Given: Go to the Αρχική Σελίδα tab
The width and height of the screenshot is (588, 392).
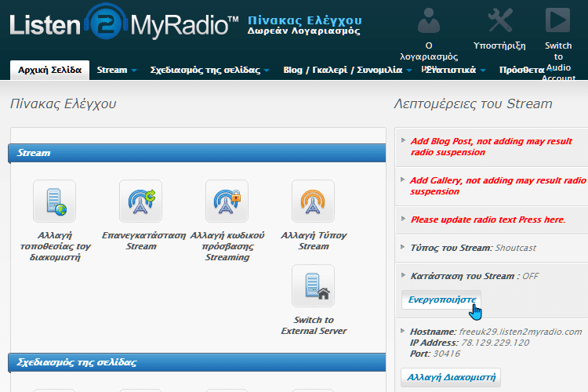Looking at the screenshot, I should pos(50,70).
